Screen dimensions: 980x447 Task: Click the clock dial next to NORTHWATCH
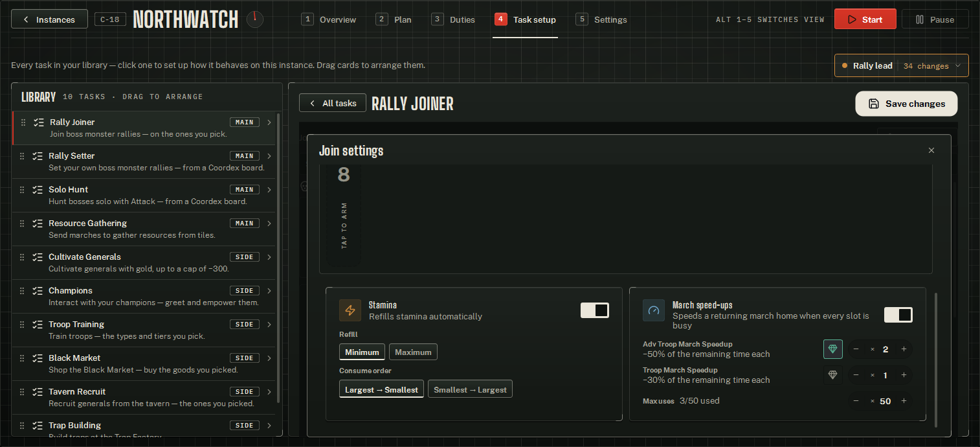(255, 19)
